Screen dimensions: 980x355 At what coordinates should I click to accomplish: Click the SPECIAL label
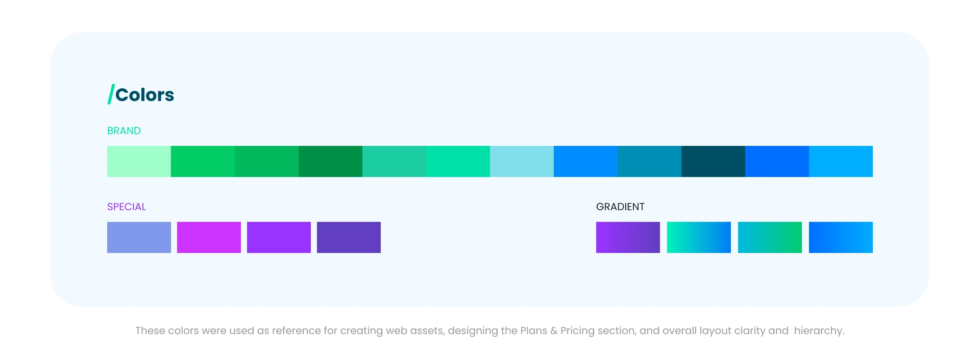pos(127,207)
